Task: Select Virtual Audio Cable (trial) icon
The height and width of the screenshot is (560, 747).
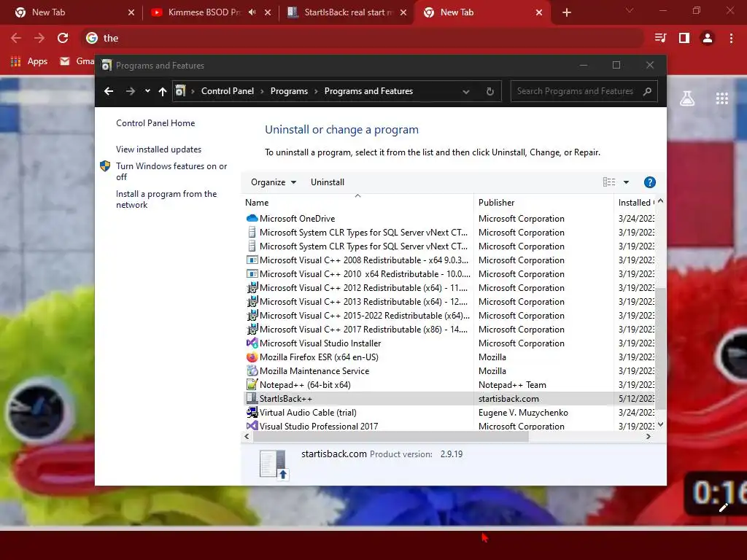Action: tap(252, 412)
